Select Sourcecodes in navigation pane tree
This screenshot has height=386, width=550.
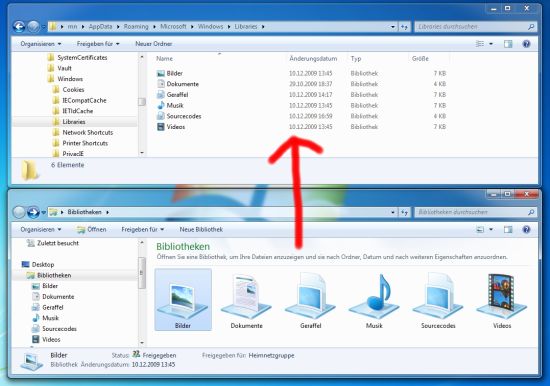(x=54, y=329)
